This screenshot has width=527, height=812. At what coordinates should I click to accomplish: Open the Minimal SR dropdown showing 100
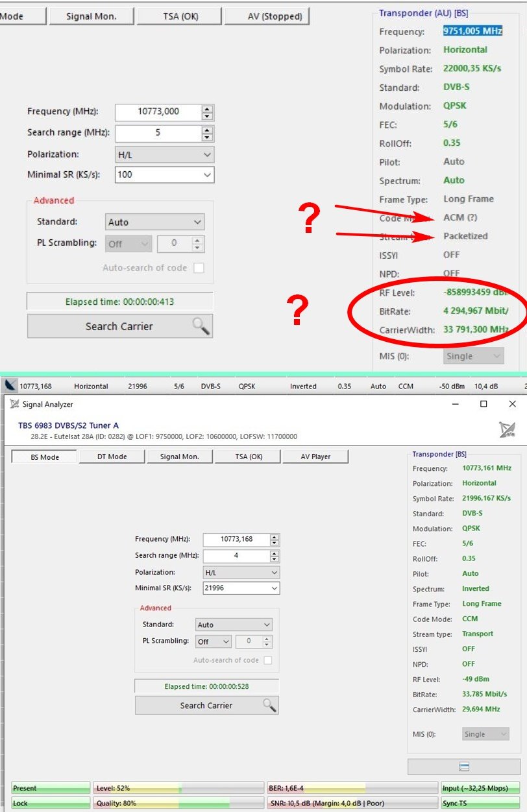pos(207,174)
